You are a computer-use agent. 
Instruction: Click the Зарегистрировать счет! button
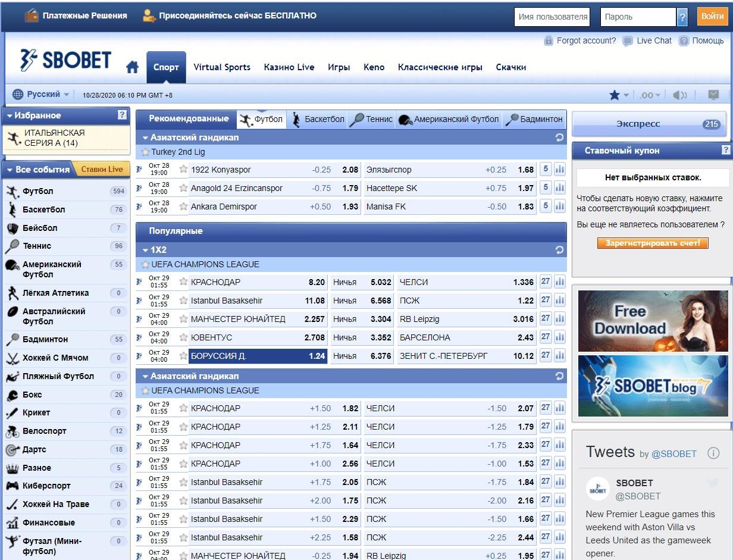[653, 243]
